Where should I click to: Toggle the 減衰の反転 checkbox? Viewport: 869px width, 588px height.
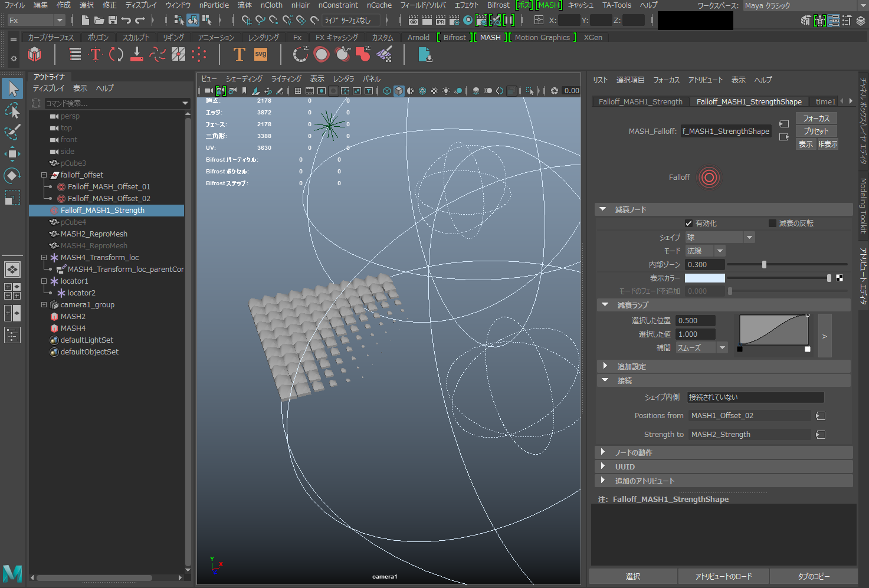point(772,223)
